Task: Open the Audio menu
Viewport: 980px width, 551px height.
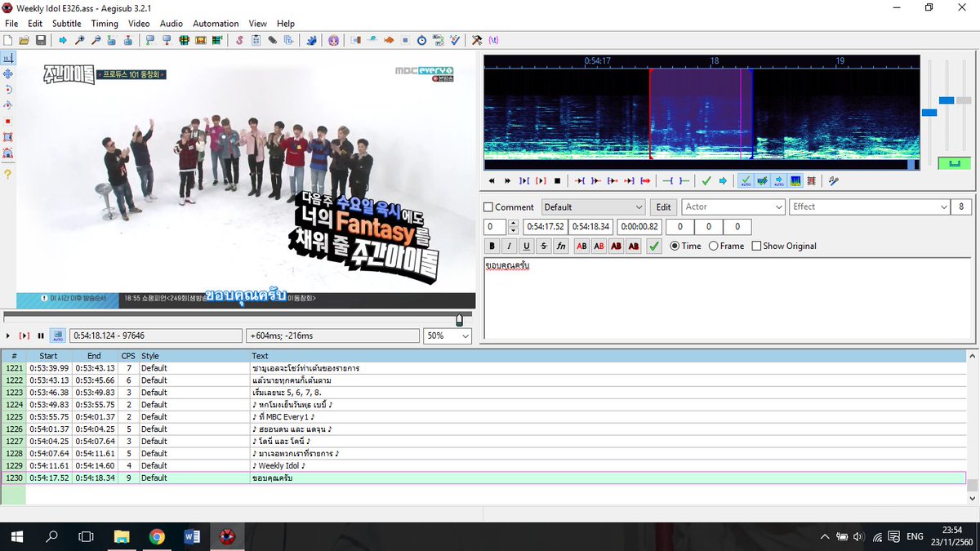Action: click(x=171, y=24)
